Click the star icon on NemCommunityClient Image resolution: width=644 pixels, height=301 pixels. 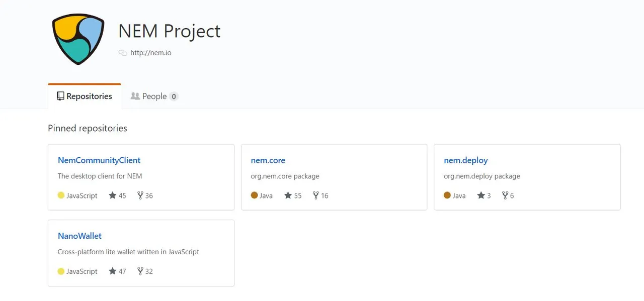(x=113, y=195)
